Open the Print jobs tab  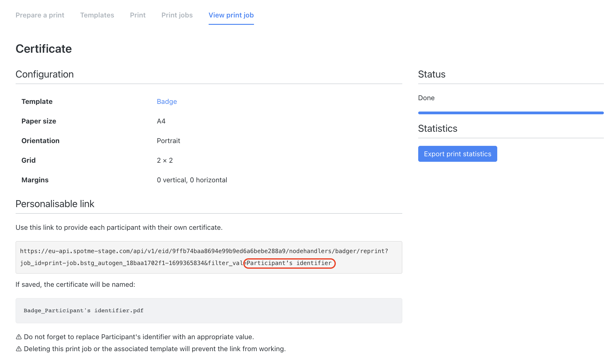(x=177, y=15)
